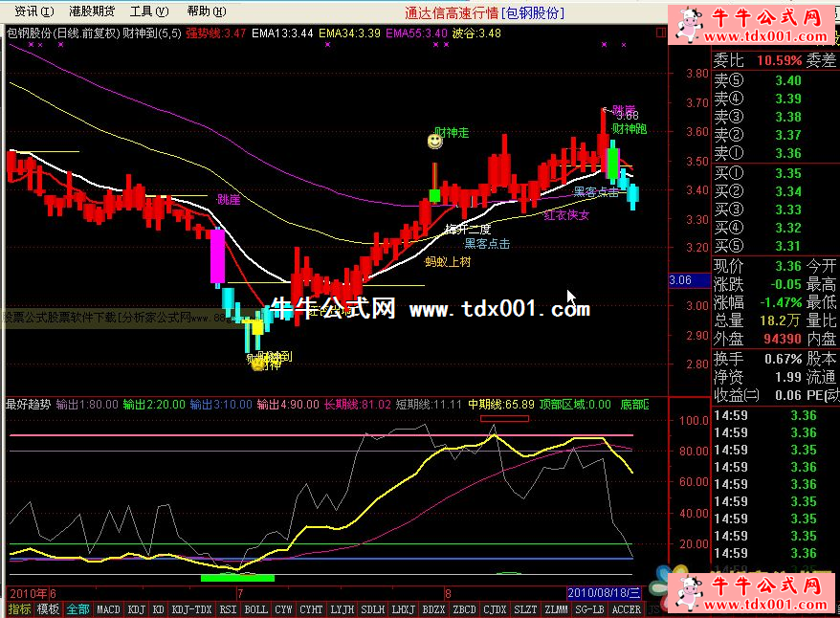Image resolution: width=840 pixels, height=618 pixels.
Task: Click the 涨幅 -1.47% value
Action: point(781,302)
